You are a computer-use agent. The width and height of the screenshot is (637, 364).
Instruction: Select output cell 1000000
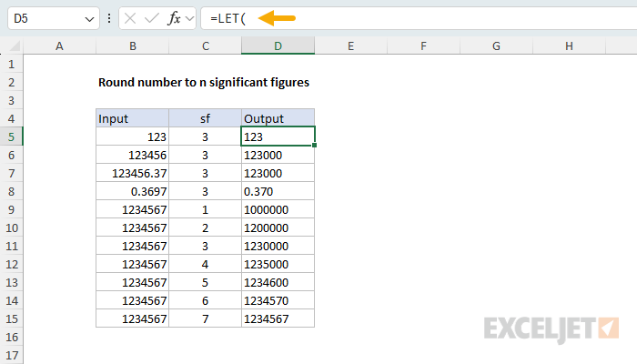tap(278, 209)
